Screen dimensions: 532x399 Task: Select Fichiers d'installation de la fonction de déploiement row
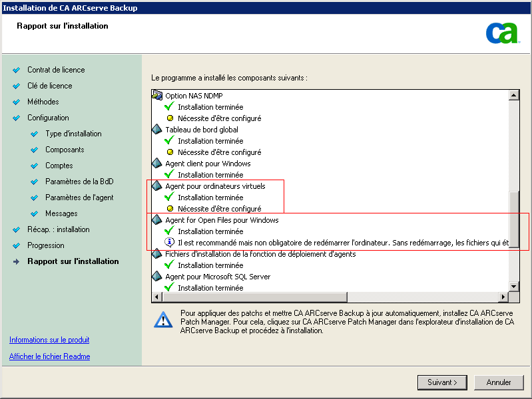click(x=260, y=254)
